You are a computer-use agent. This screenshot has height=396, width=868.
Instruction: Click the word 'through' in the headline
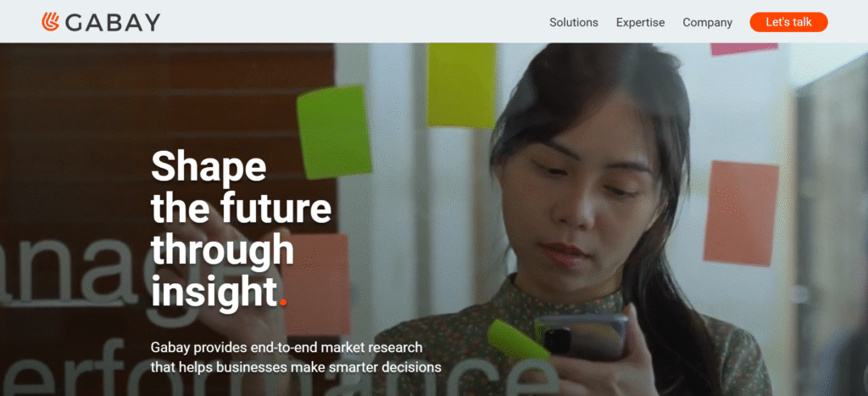pyautogui.click(x=223, y=252)
